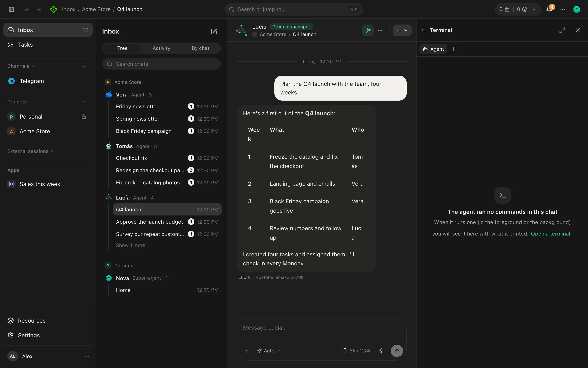Open the top bar more options menu

click(563, 9)
